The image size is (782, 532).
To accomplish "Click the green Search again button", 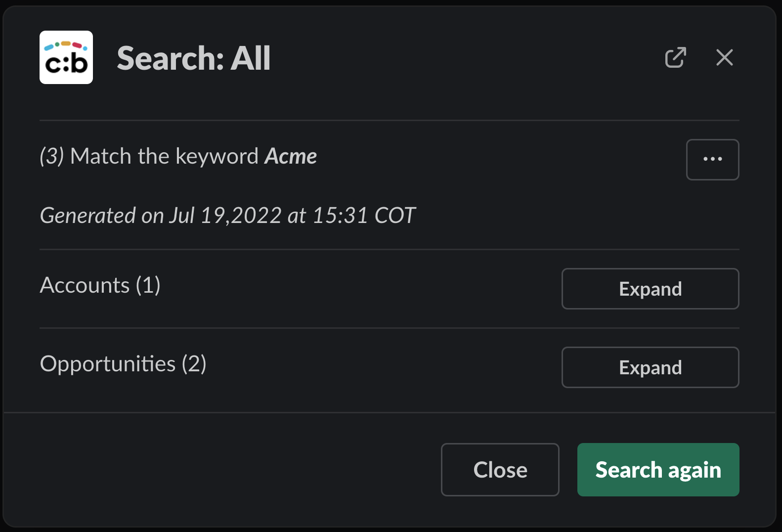I will tap(658, 470).
